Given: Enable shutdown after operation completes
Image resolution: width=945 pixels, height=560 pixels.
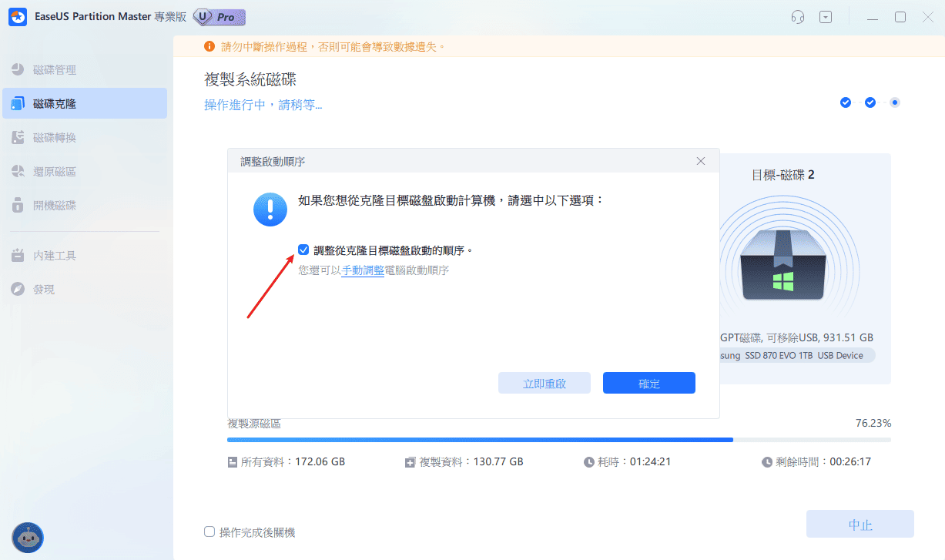Looking at the screenshot, I should pos(209,531).
